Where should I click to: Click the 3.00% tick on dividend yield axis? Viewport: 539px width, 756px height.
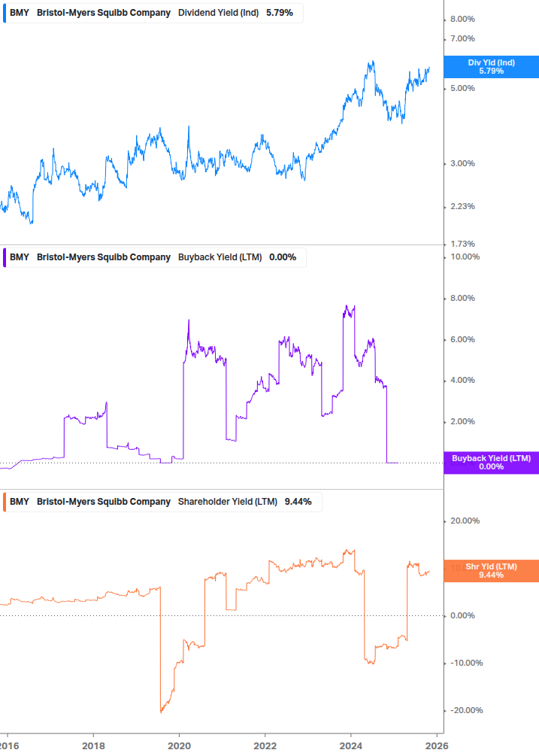[462, 163]
